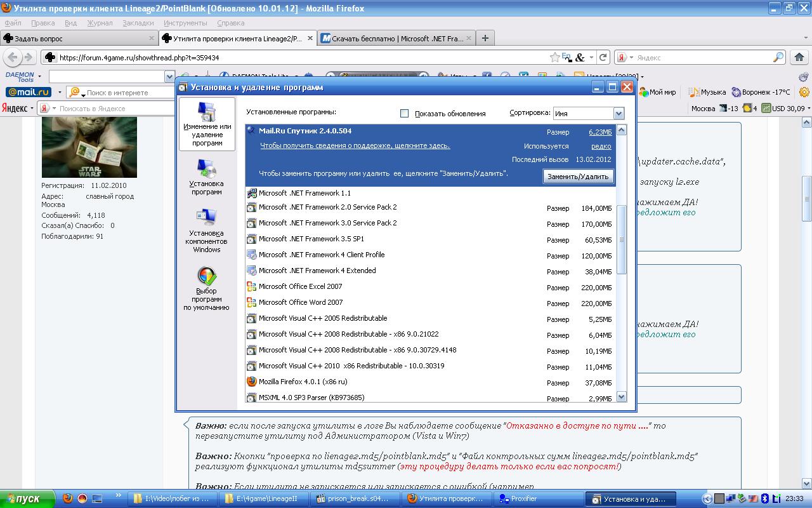Switch to the Скачать бесплатно Microsoft .NET tab
812x508 pixels.
(396, 38)
